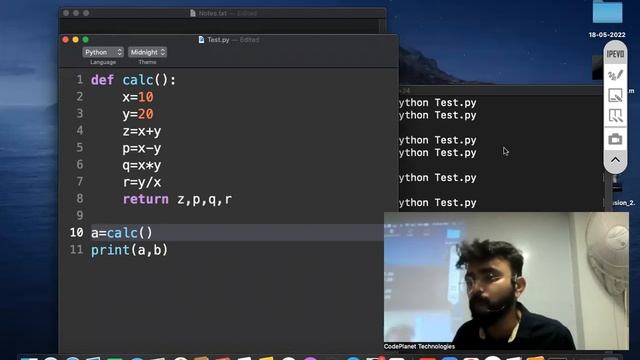This screenshot has height=360, width=640.
Task: Click the first 'ython Test.py' terminal line
Action: 438,102
